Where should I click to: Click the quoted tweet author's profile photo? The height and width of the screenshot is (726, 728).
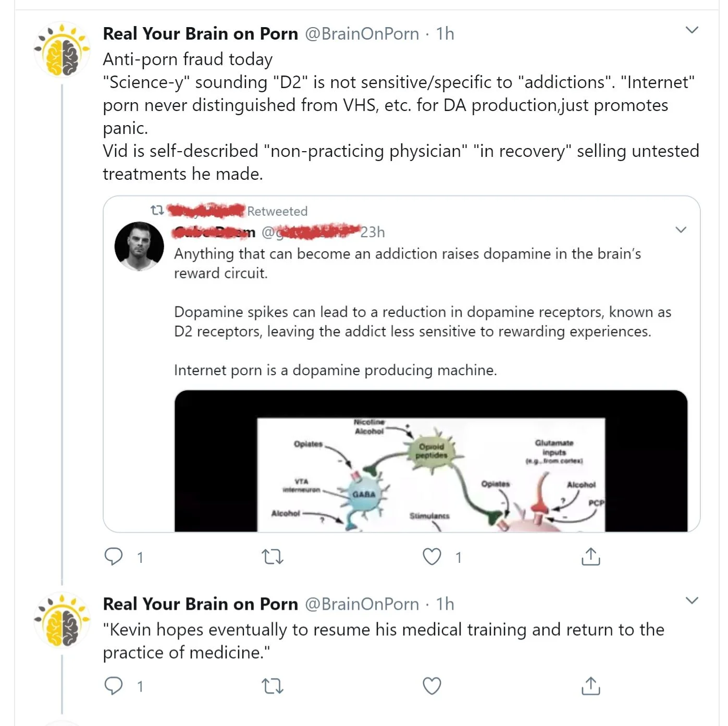(139, 246)
